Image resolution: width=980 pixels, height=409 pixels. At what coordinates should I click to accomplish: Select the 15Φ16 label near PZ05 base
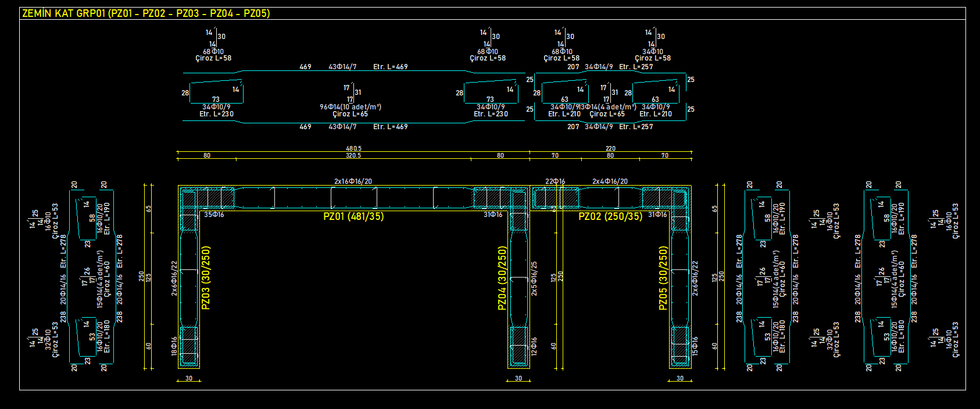point(695,346)
